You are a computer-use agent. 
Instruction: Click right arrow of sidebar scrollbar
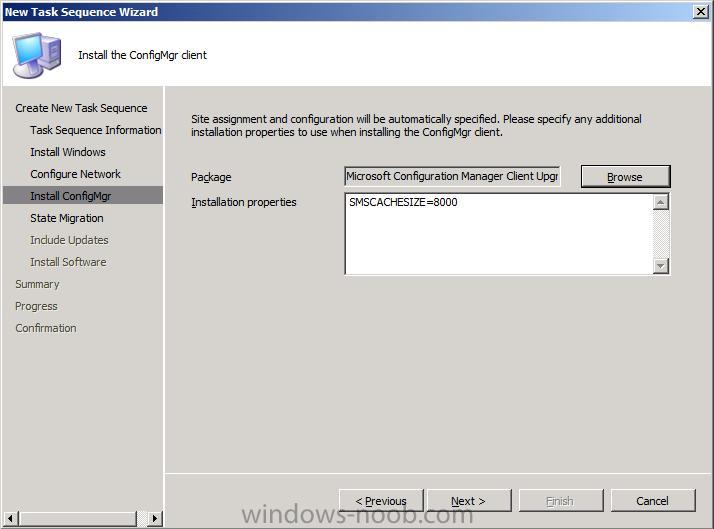pyautogui.click(x=155, y=518)
